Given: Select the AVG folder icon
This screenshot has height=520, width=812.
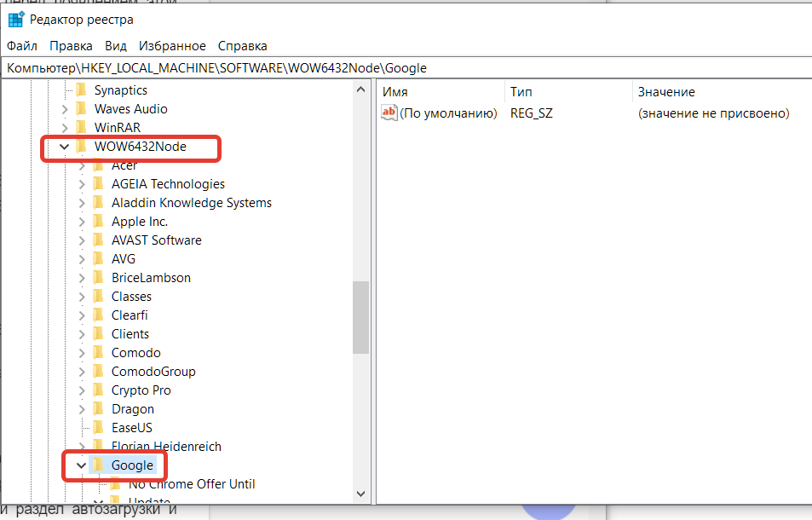Looking at the screenshot, I should (x=98, y=258).
